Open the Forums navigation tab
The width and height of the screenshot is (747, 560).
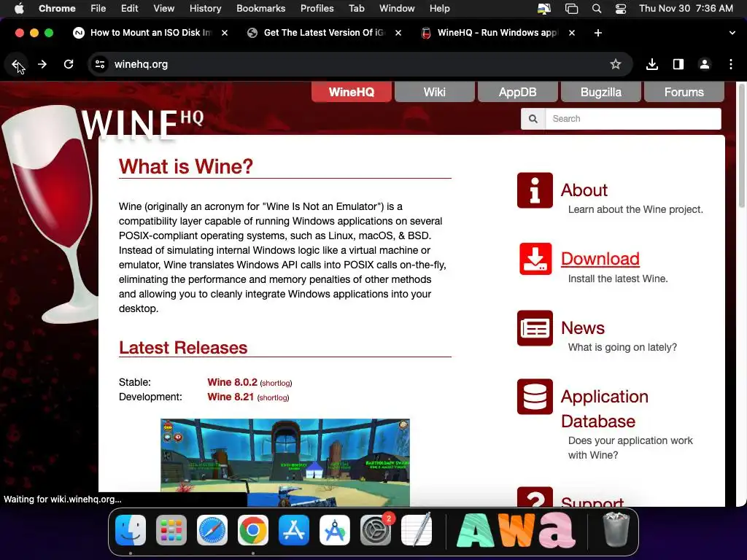(x=684, y=92)
